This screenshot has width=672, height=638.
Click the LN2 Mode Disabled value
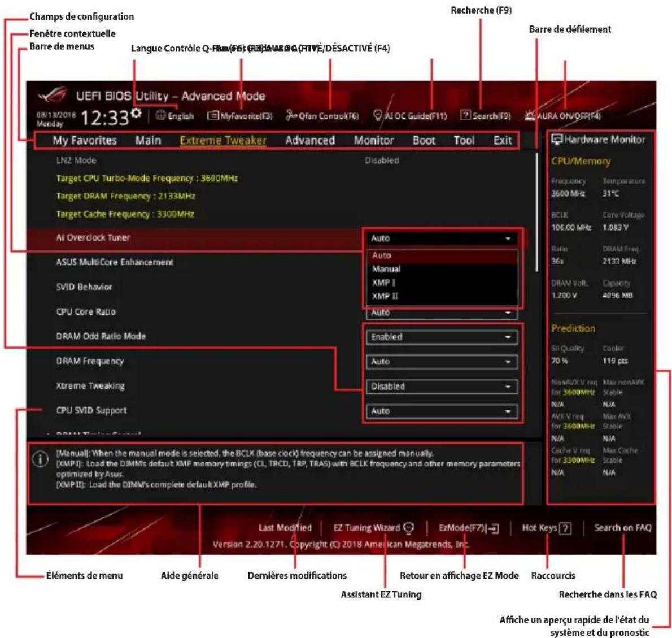pos(382,160)
